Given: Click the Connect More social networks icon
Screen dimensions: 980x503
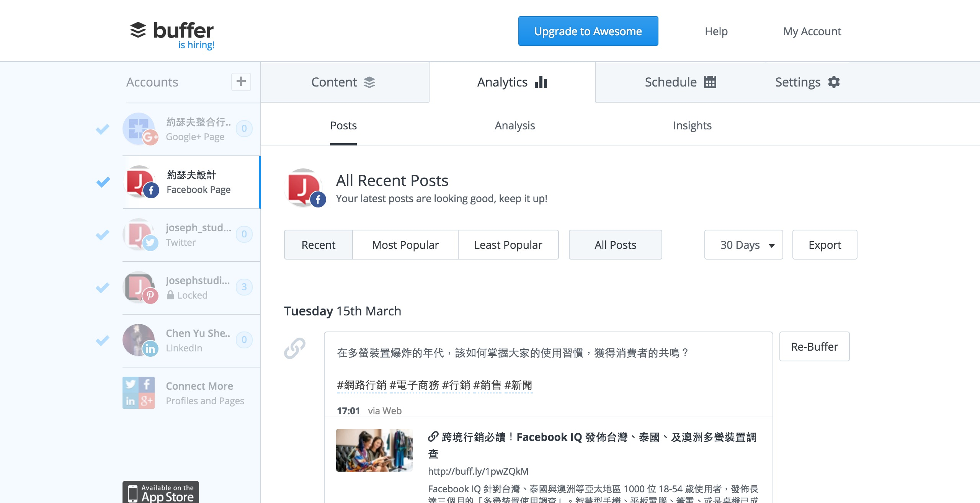Looking at the screenshot, I should coord(139,393).
